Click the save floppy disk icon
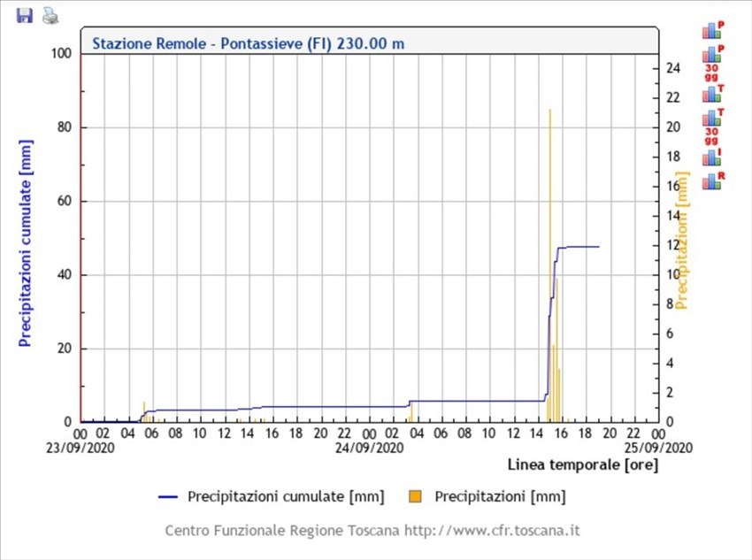This screenshot has height=560, width=752. coord(24,15)
